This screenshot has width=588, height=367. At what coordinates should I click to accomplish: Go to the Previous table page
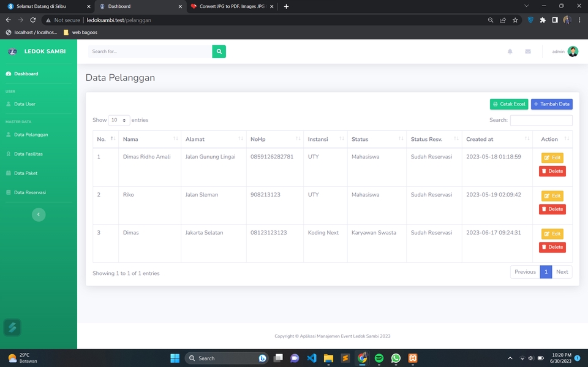pyautogui.click(x=525, y=271)
